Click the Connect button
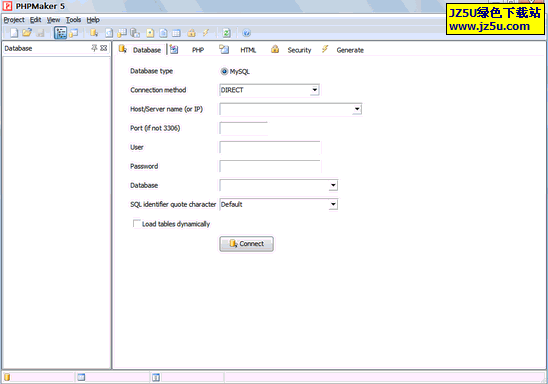 (246, 244)
